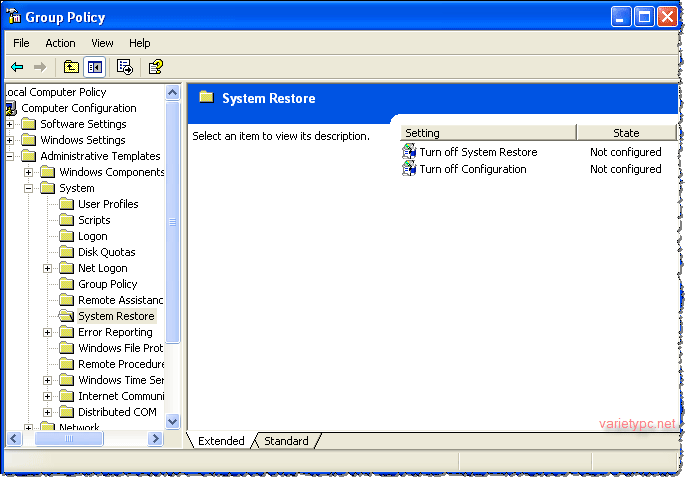Open the Help menu
Image resolution: width=685 pixels, height=477 pixels.
(x=139, y=43)
